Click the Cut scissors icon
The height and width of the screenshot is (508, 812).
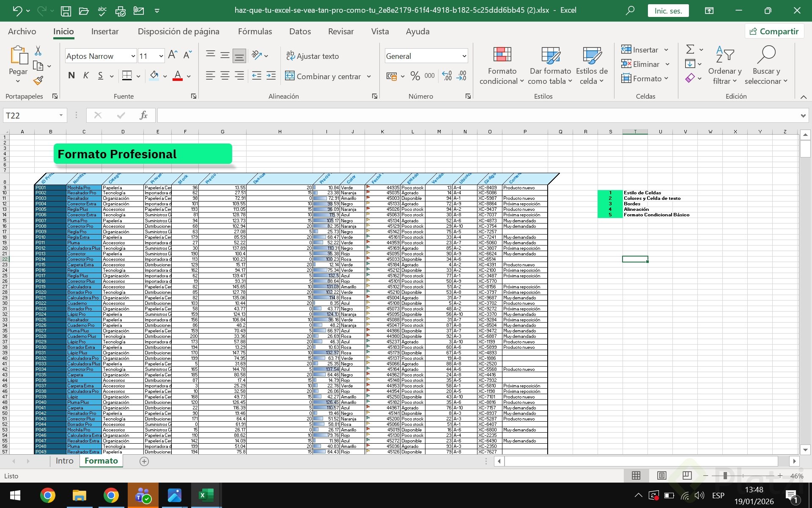click(x=38, y=51)
